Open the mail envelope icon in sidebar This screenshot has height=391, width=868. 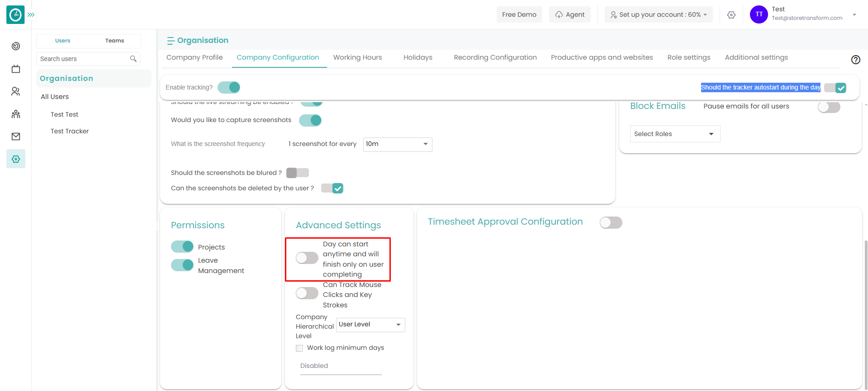coord(16,137)
